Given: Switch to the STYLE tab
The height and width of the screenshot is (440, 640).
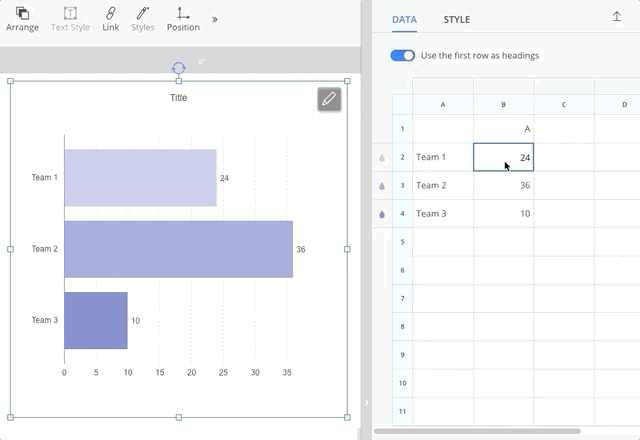Looking at the screenshot, I should [456, 19].
